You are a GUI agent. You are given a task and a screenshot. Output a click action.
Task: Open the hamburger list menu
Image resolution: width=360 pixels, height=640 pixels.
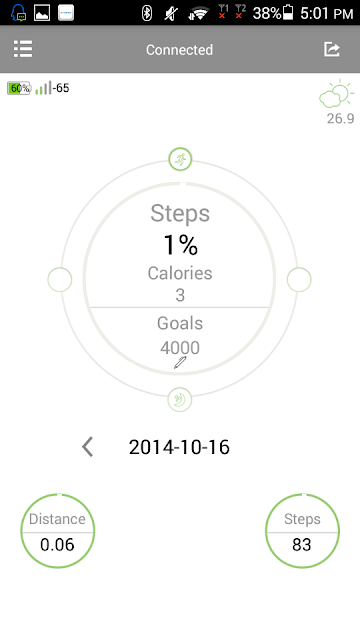(x=23, y=49)
